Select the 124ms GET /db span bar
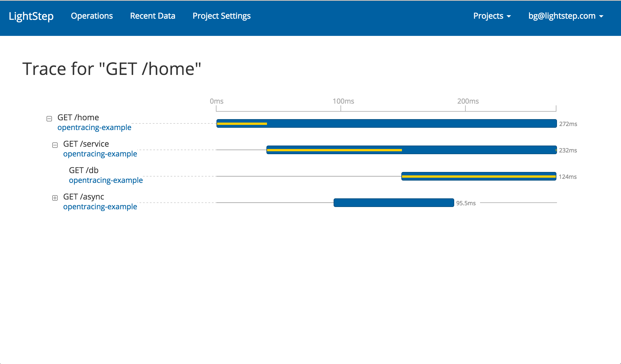This screenshot has height=364, width=621. [479, 176]
